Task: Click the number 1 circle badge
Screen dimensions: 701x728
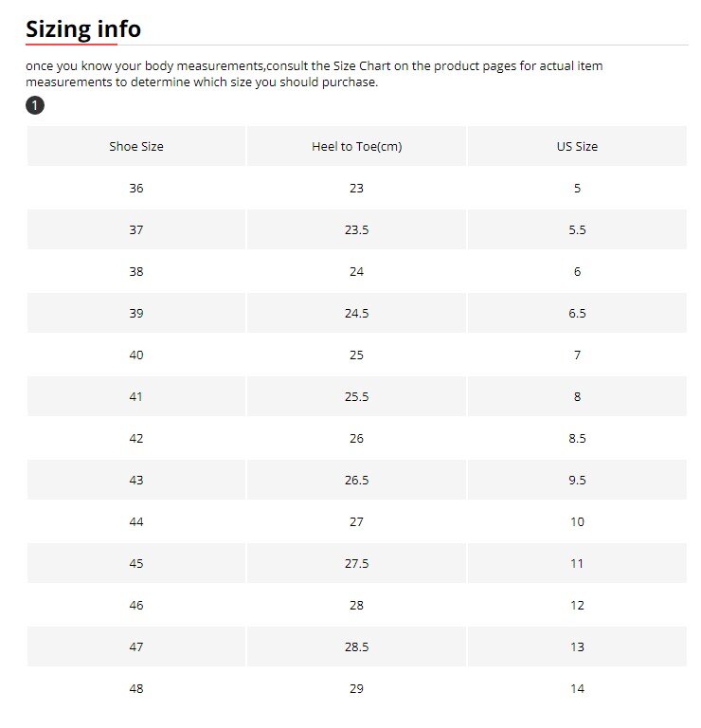Action: (x=35, y=105)
